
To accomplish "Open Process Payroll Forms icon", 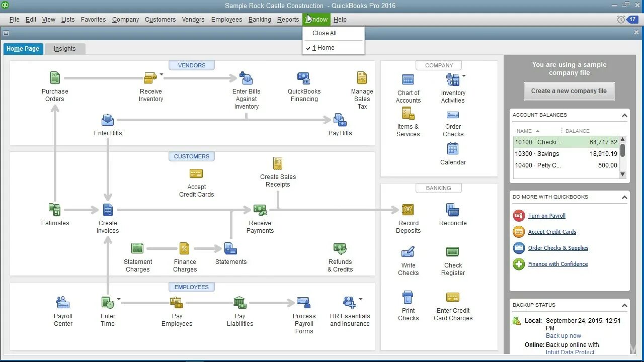I will pyautogui.click(x=303, y=303).
